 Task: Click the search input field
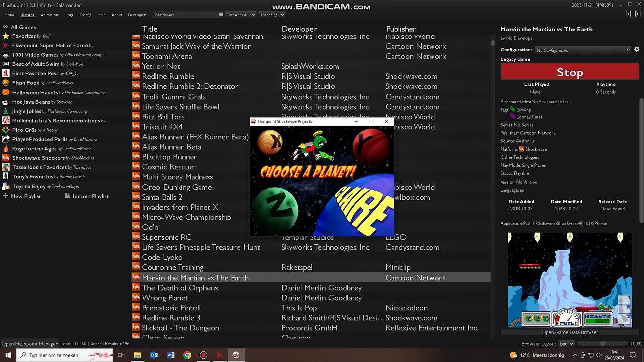point(186,15)
